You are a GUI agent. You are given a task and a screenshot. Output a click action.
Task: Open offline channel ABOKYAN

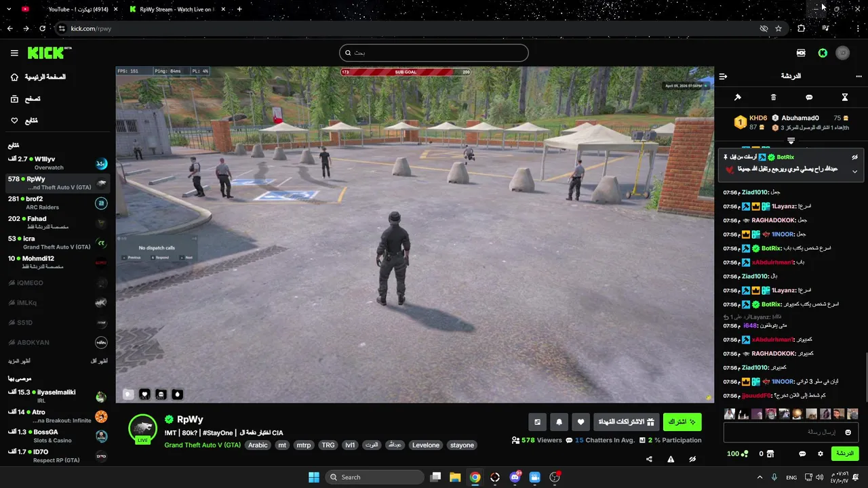[58, 342]
